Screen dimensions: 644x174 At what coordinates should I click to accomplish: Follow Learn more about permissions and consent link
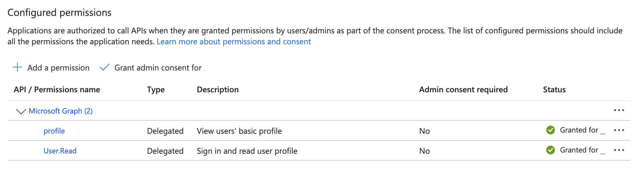pos(234,42)
